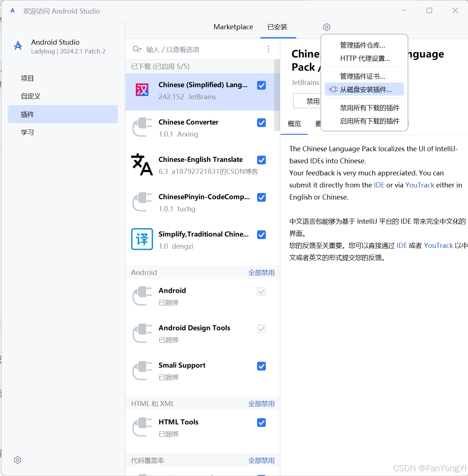Click the Simplify,Traditional Chinese plugin icon
The image size is (468, 476).
coord(142,239)
